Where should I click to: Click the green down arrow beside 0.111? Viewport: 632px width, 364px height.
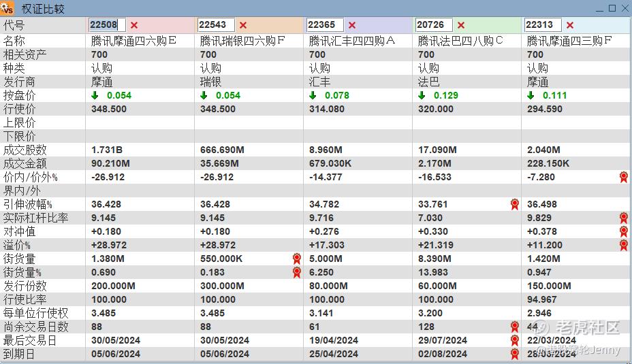tap(531, 95)
